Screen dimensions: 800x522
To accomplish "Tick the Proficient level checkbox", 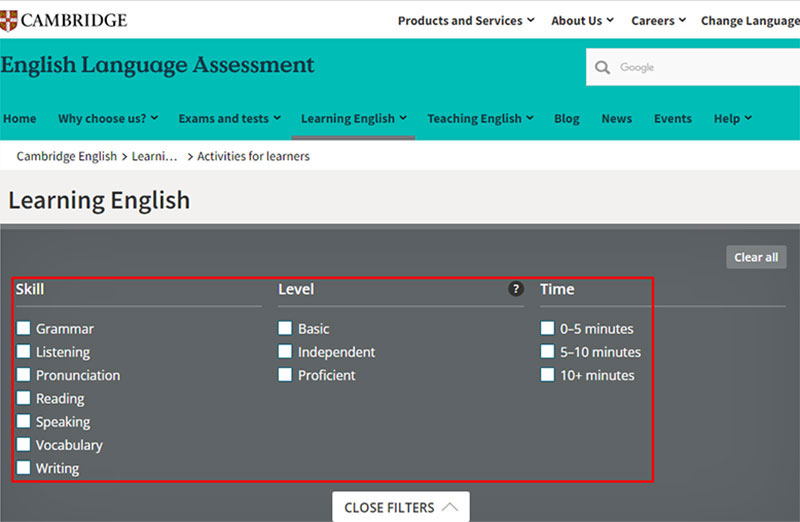I will coord(285,375).
